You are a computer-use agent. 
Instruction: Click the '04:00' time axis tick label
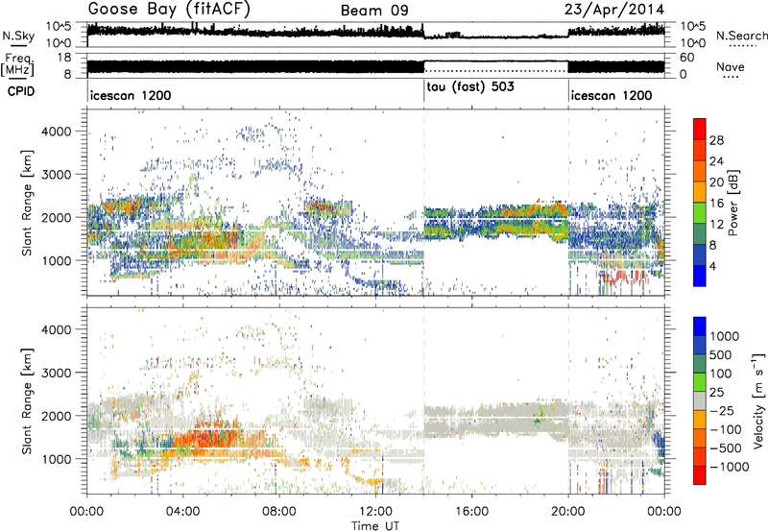coord(182,512)
